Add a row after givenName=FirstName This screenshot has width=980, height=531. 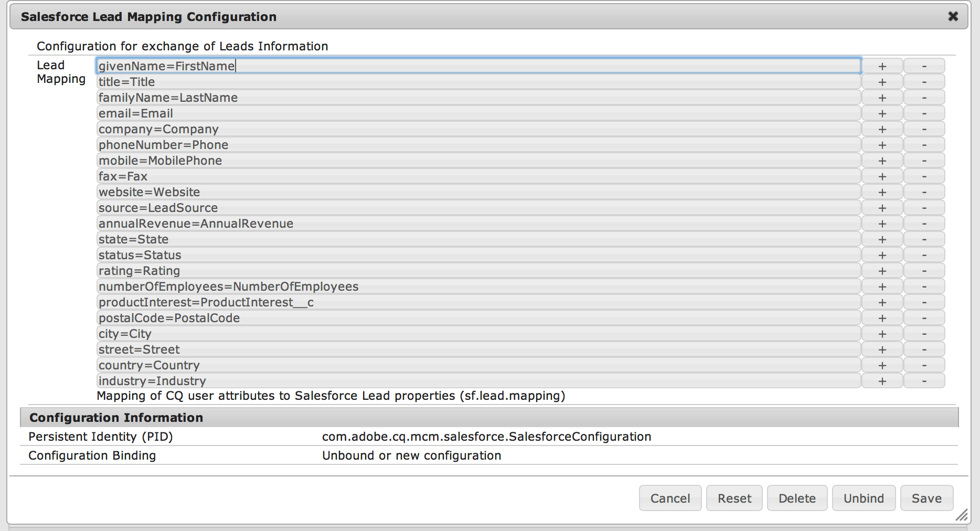882,66
